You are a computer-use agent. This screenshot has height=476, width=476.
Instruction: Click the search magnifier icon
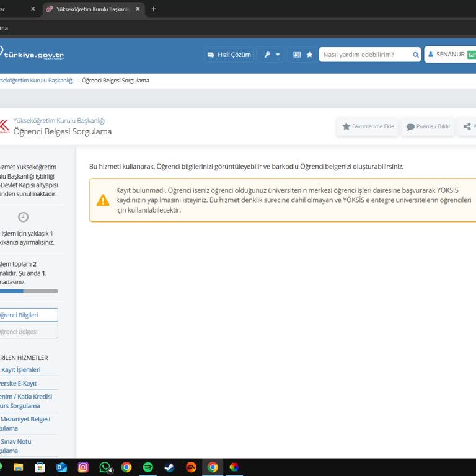[x=416, y=55]
